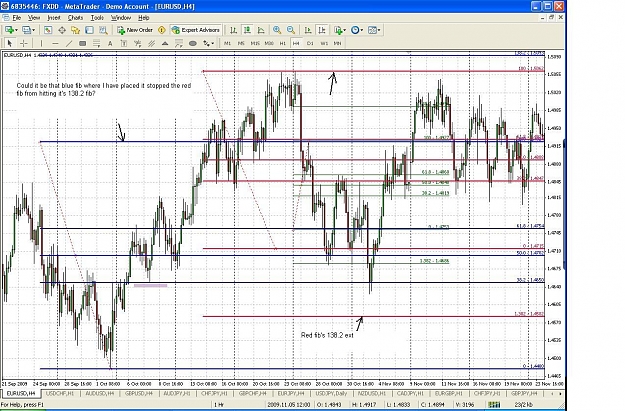This screenshot has width=625, height=411.
Task: Select the equidistant channel tool
Action: pyautogui.click(x=151, y=43)
